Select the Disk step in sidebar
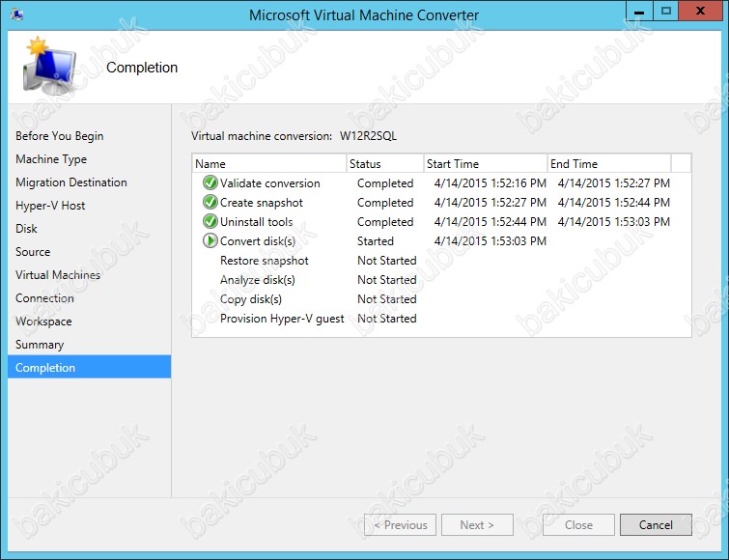The height and width of the screenshot is (560, 729). coord(26,229)
